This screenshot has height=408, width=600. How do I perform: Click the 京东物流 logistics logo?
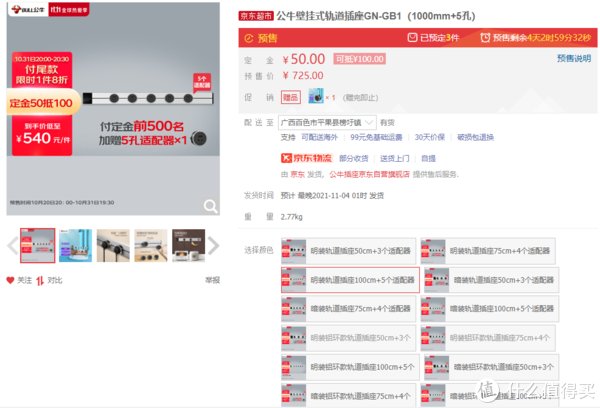(307, 158)
